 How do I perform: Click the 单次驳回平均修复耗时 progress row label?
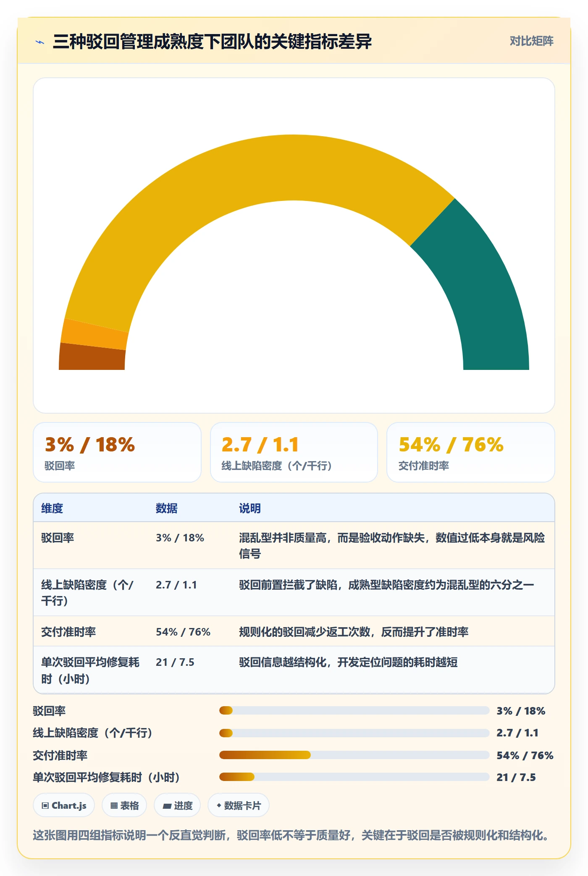point(106,777)
